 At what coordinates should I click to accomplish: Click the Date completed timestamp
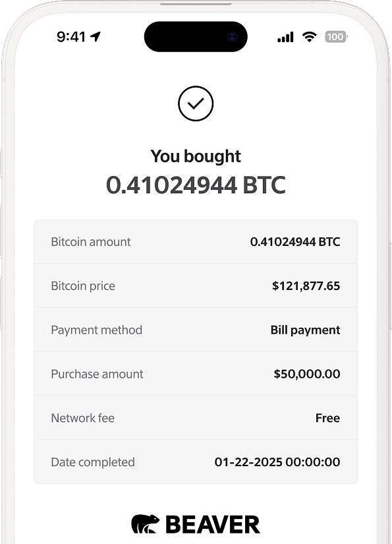[278, 462]
